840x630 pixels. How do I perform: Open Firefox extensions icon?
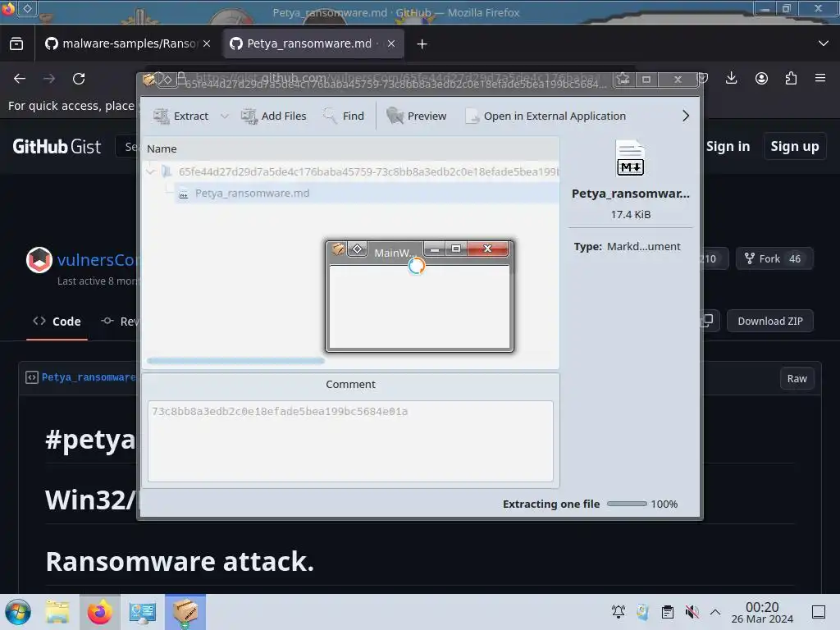[791, 79]
